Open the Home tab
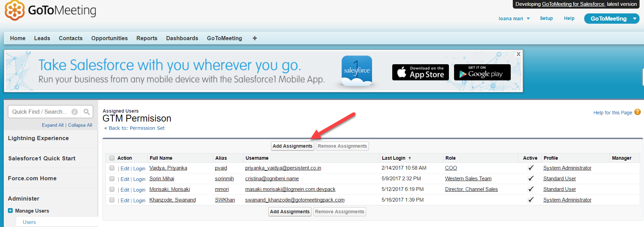The image size is (644, 227). 18,38
